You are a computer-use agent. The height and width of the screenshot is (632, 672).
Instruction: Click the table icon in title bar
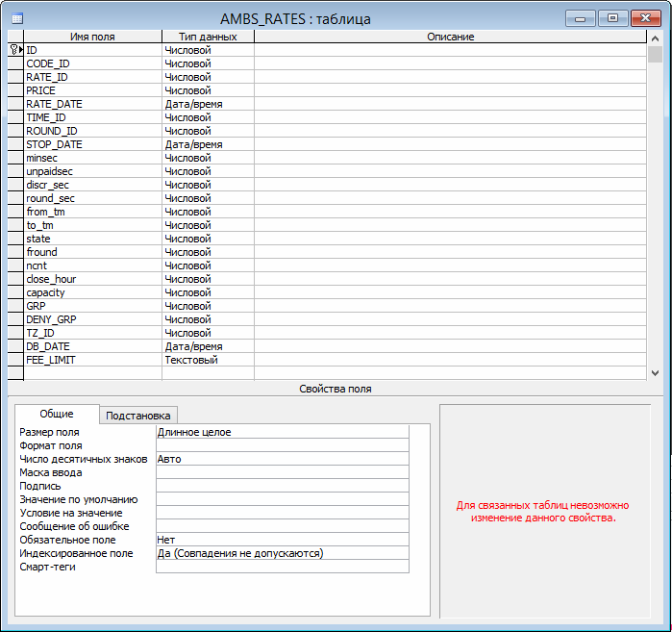pyautogui.click(x=17, y=18)
